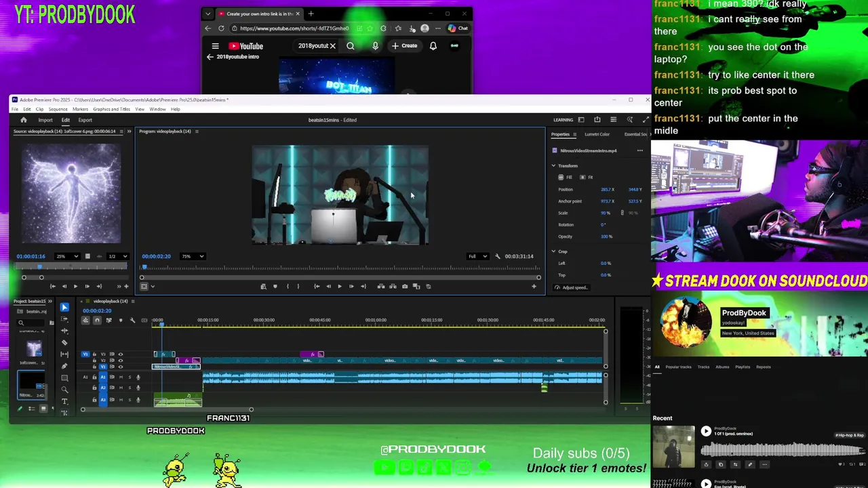Open Graphics and Titles menu
This screenshot has height=488, width=868.
(x=111, y=109)
